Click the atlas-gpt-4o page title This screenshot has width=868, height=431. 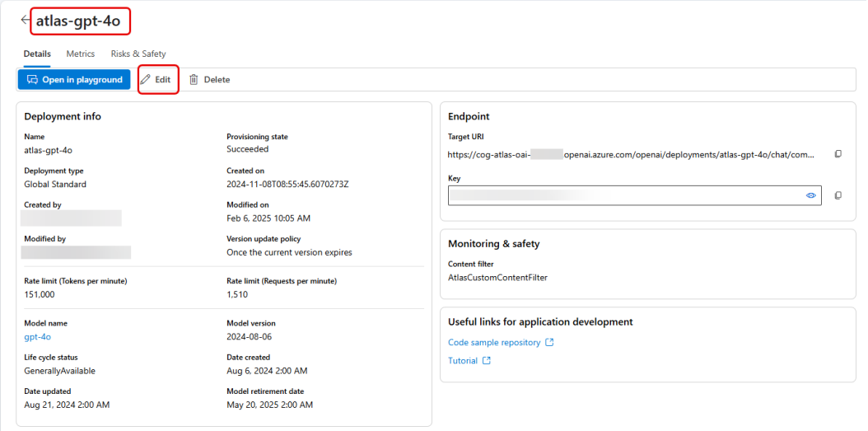[78, 21]
